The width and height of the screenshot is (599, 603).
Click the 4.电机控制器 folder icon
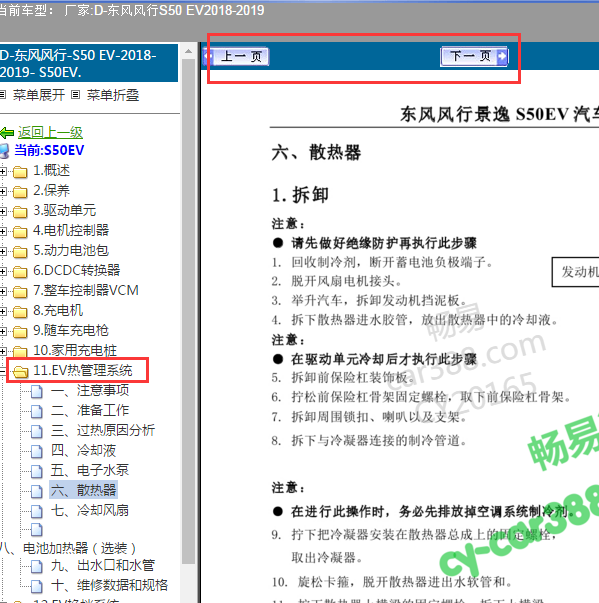(x=20, y=232)
